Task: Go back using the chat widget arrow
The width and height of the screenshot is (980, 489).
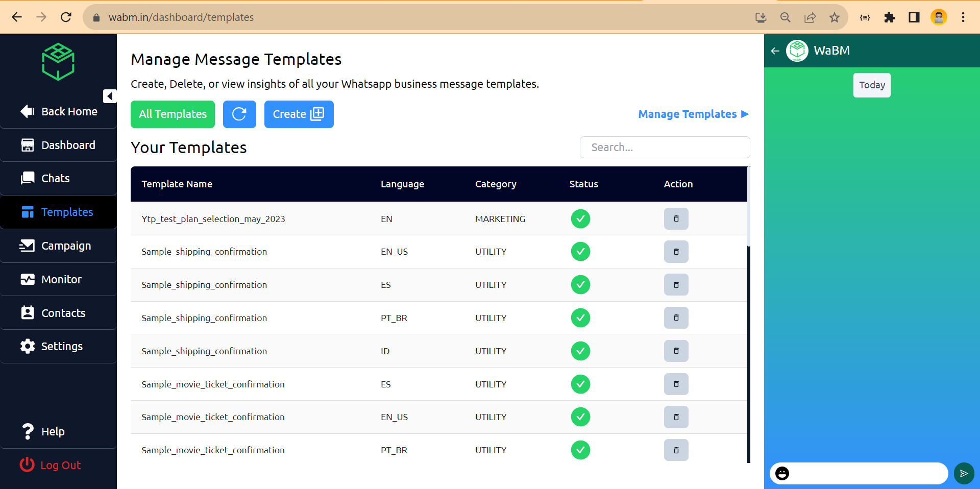Action: 775,51
